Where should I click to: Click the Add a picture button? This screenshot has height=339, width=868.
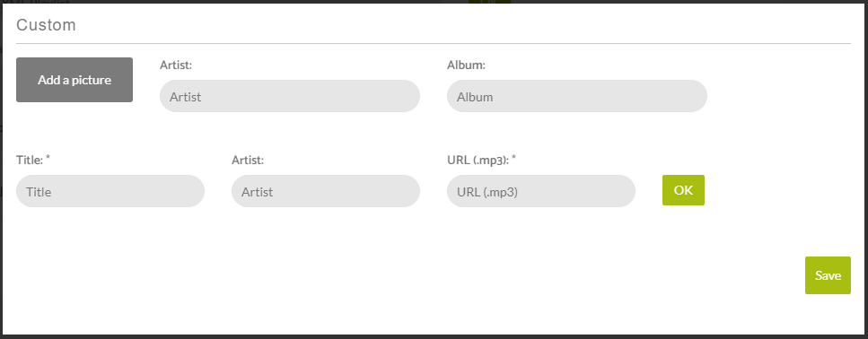75,80
